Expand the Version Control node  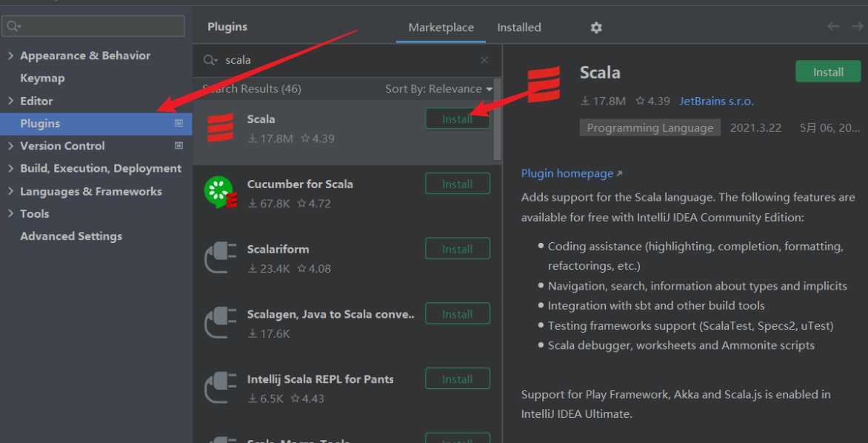(x=10, y=146)
